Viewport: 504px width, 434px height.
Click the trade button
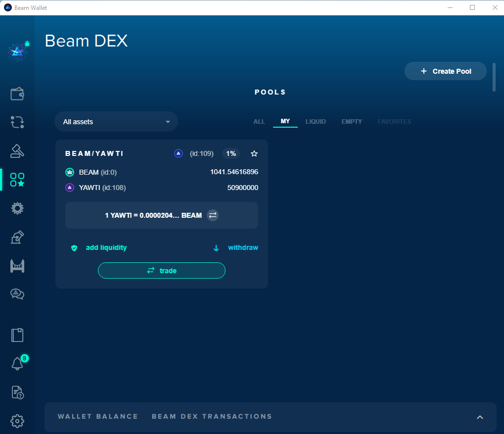coord(162,271)
